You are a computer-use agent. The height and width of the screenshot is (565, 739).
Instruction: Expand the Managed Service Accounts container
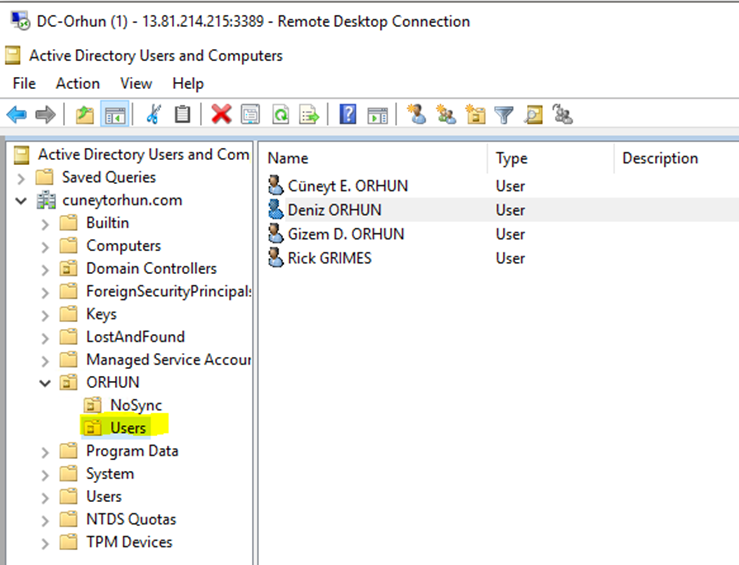point(45,360)
